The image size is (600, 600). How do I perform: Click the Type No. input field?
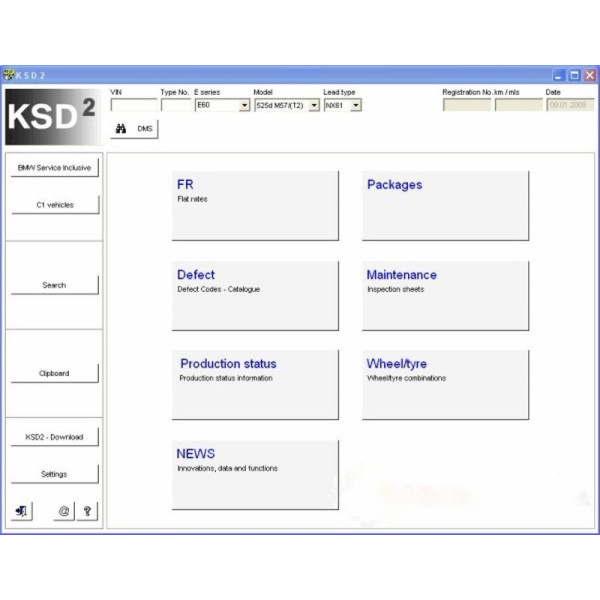[174, 104]
